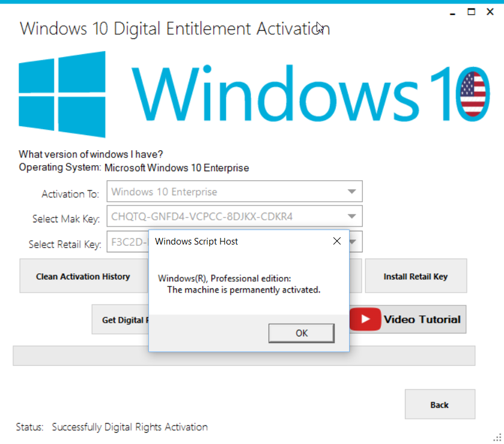Viewport: 504px width, 444px height.
Task: Click the Windows logo graphic
Action: click(62, 94)
